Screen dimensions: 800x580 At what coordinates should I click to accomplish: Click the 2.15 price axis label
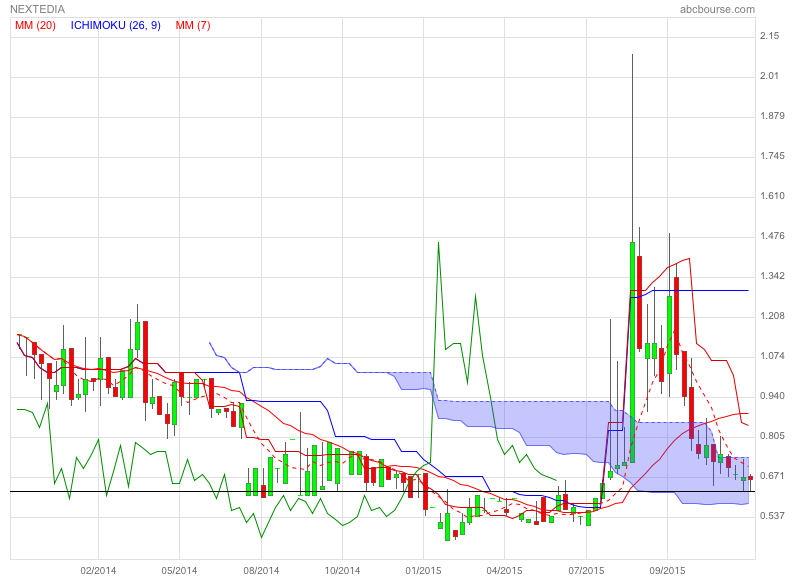coord(769,36)
